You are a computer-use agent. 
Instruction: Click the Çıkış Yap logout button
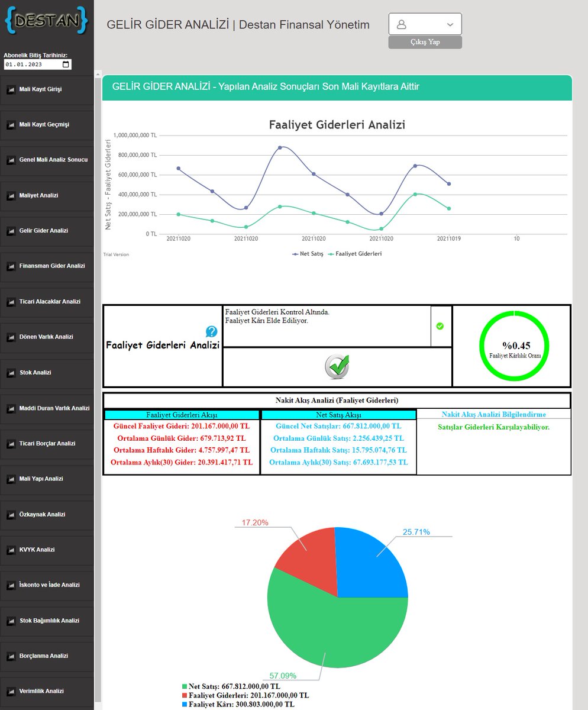[x=425, y=42]
